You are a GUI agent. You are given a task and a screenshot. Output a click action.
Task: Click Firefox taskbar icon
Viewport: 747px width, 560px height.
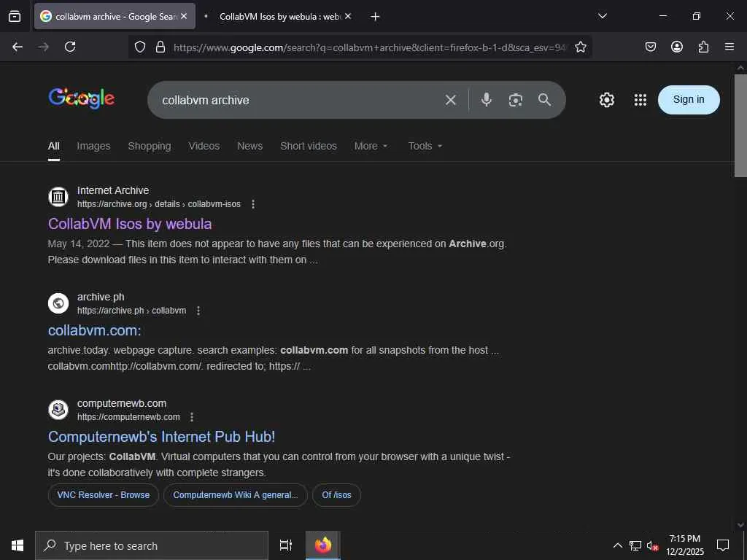[323, 545]
